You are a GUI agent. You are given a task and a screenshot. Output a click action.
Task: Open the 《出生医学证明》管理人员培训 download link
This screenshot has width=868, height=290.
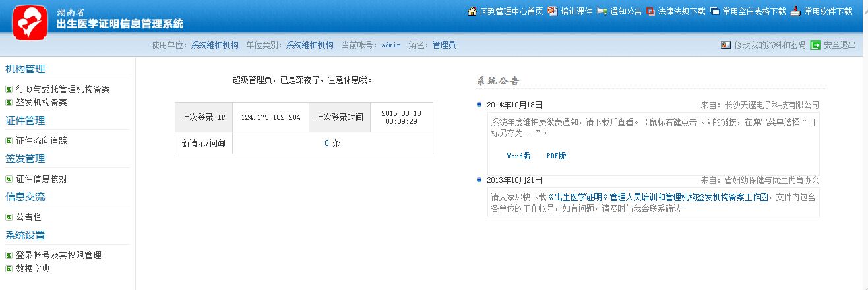pos(659,197)
